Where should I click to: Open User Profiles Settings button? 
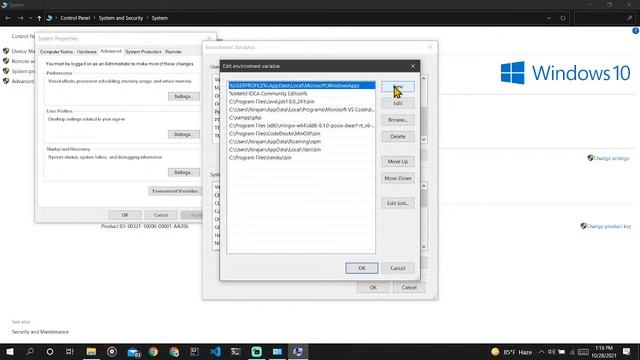pos(183,134)
